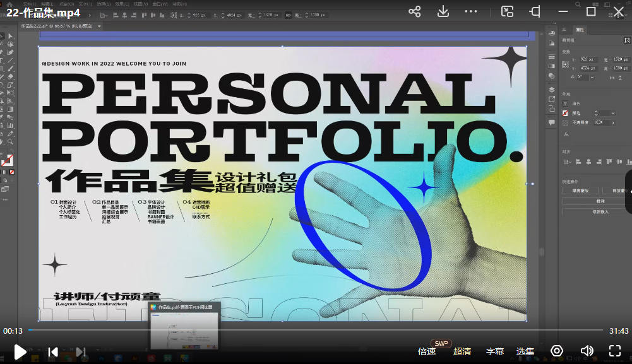This screenshot has height=364, width=632.
Task: Open the hexagon player settings icon
Action: [x=556, y=351]
